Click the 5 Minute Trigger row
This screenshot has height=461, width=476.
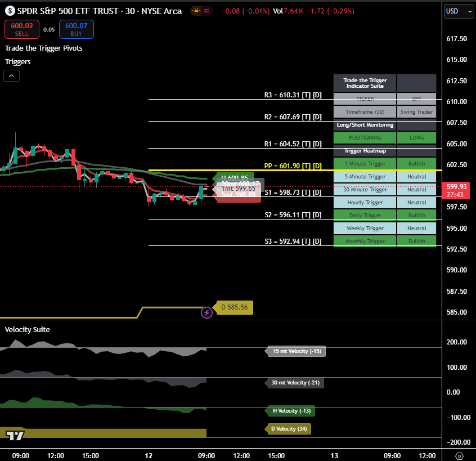point(385,176)
